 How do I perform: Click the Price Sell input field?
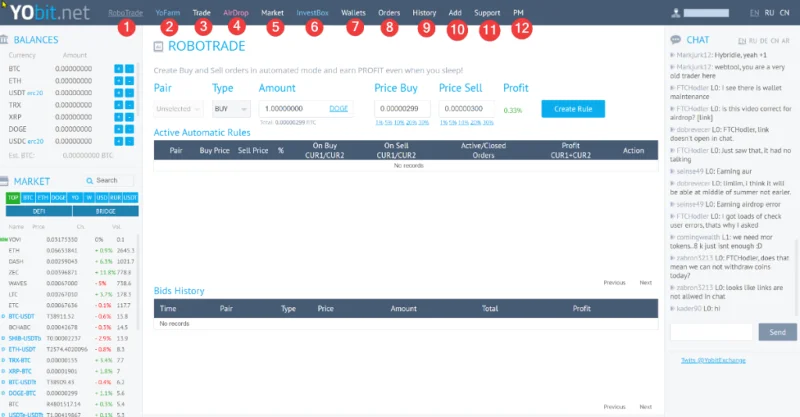click(467, 109)
